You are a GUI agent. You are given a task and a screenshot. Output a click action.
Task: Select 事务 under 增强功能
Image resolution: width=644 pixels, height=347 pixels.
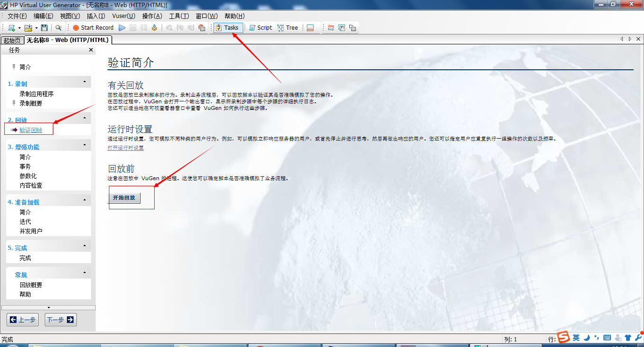click(25, 166)
